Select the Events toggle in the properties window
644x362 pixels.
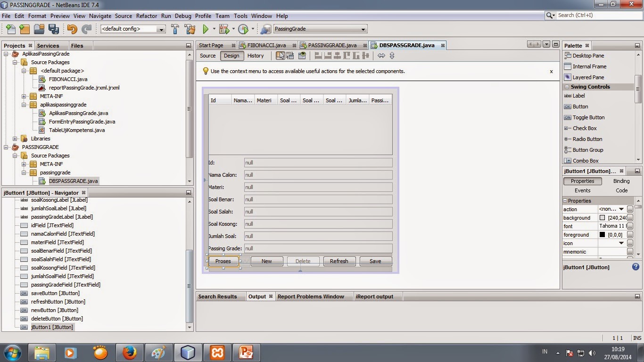[x=582, y=190]
